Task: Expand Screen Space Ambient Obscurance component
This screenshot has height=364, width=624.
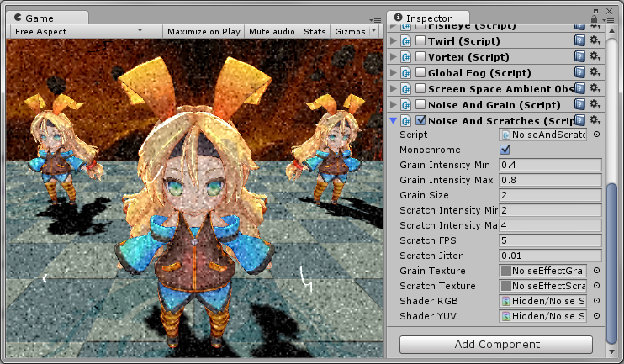Action: (x=394, y=88)
